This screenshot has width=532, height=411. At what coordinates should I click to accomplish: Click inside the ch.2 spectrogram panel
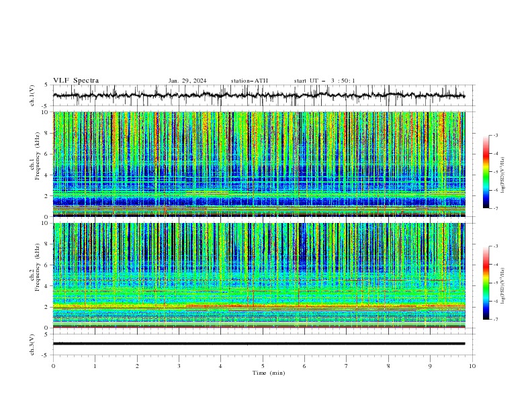[x=259, y=275]
